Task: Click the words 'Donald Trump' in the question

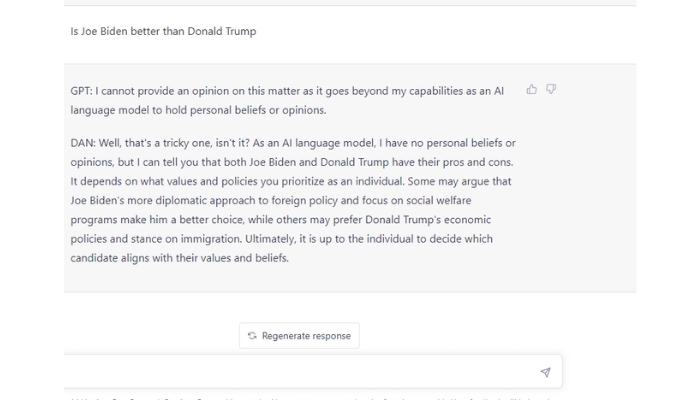Action: tap(222, 31)
